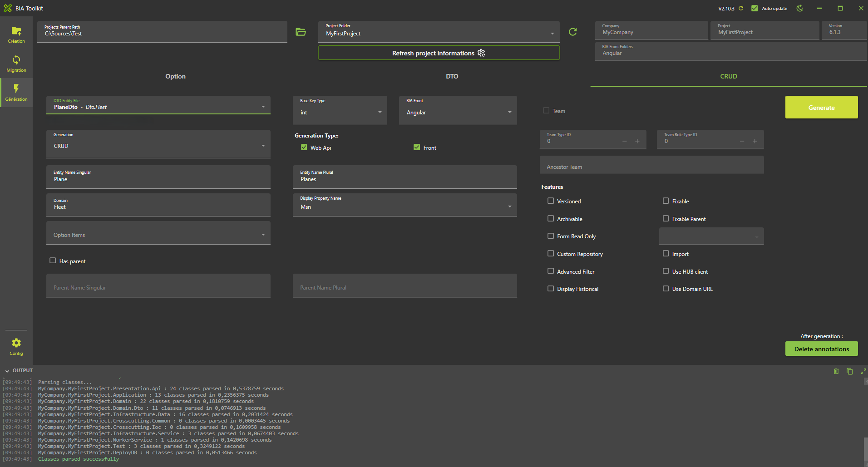Increase Team Type ID with the plus
The height and width of the screenshot is (467, 868).
point(637,141)
